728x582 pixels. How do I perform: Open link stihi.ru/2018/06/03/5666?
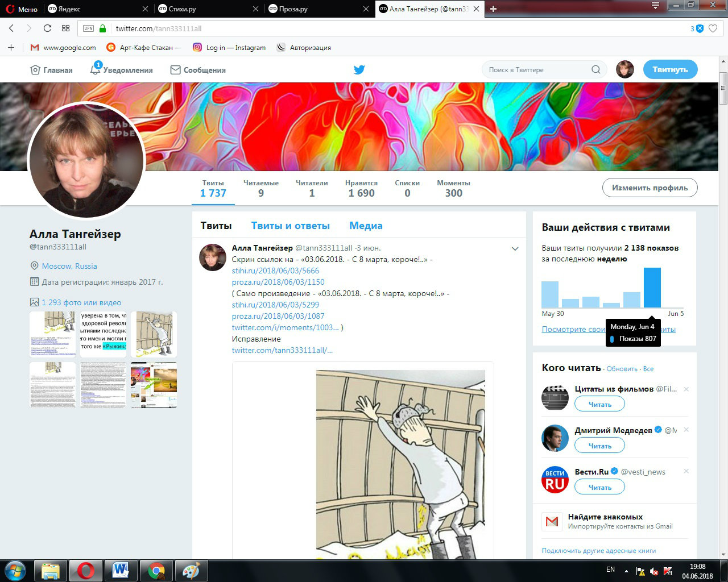(x=275, y=271)
